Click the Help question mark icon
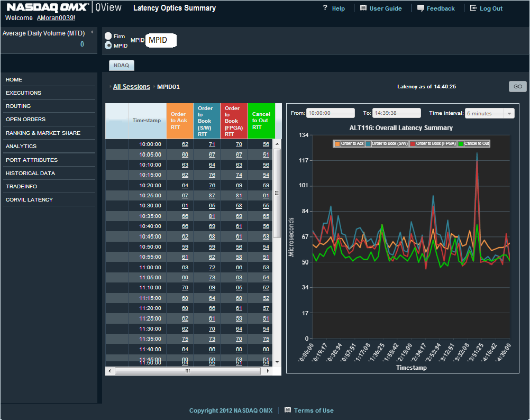 coord(325,8)
